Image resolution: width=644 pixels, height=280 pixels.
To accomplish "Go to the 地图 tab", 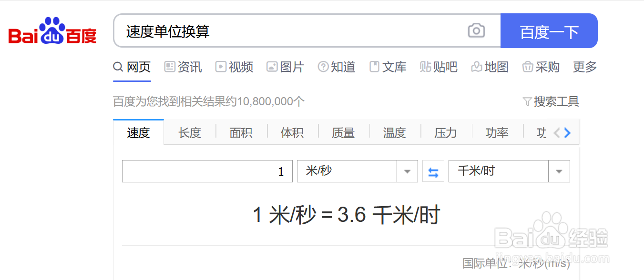I will tap(490, 67).
